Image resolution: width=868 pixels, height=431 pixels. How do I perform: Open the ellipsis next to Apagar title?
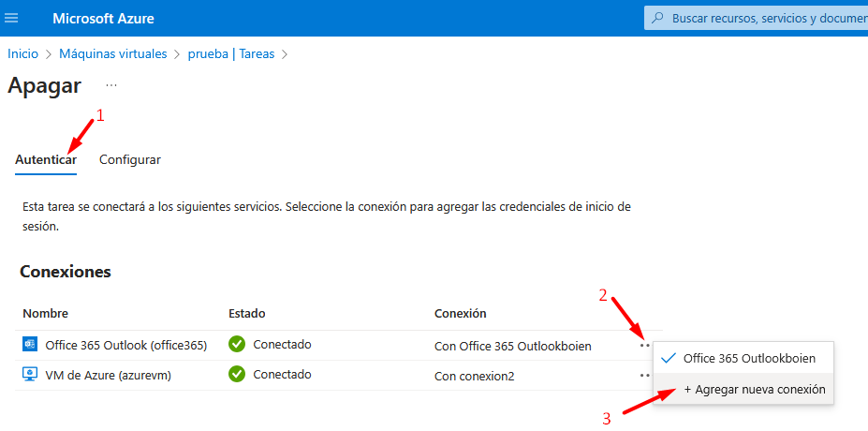111,85
